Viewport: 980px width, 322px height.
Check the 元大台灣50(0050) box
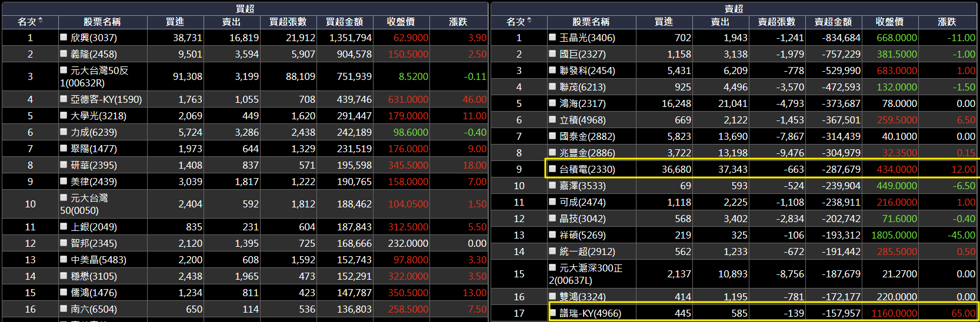(64, 197)
